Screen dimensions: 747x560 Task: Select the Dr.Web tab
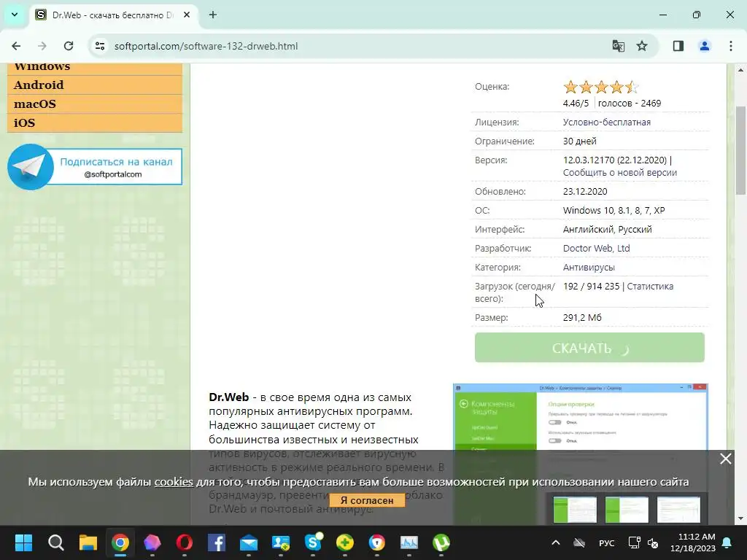(x=113, y=15)
